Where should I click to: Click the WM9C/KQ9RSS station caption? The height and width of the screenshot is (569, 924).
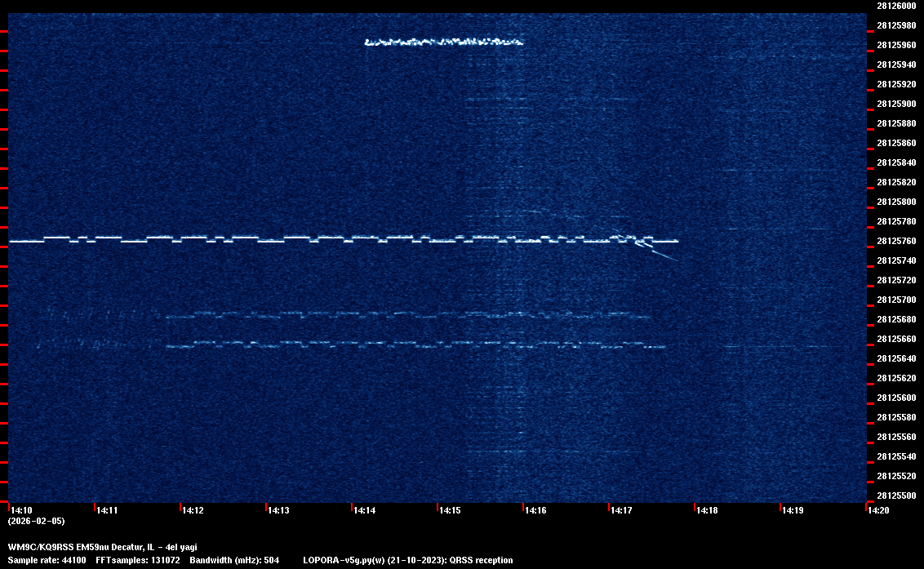(102, 547)
